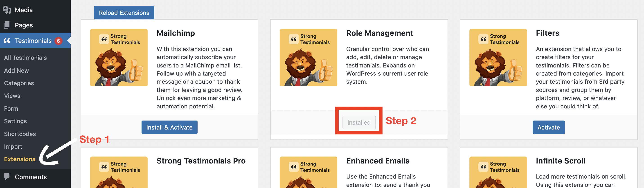Screen dimensions: 644x188
Task: Click the Media icon in sidebar
Action: [7, 10]
